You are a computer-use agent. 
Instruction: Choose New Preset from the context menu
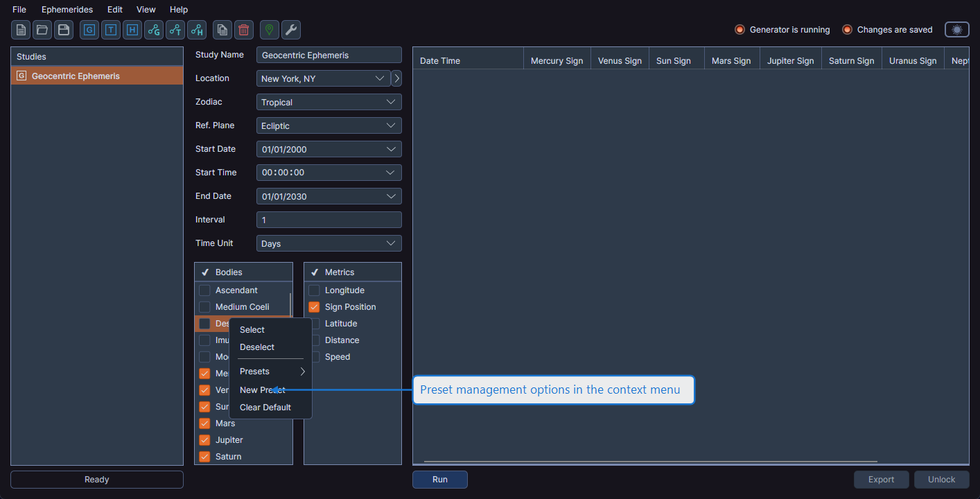coord(261,389)
